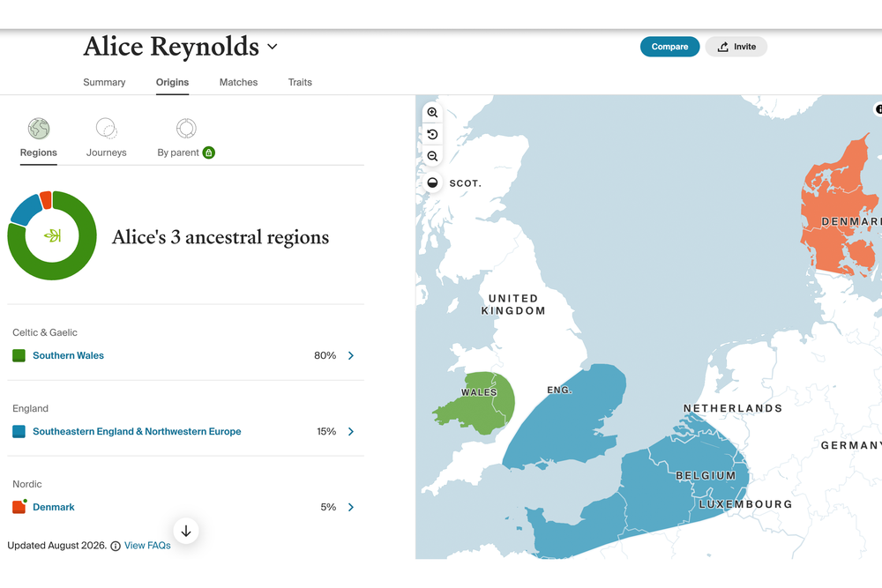882x588 pixels.
Task: Click the Nordic heading
Action: click(x=27, y=484)
